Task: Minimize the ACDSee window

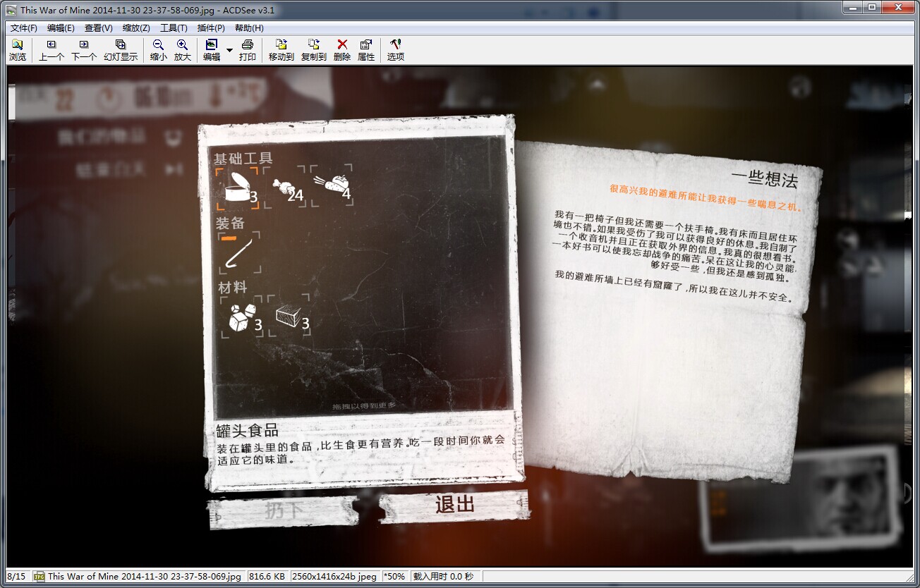Action: click(x=852, y=7)
